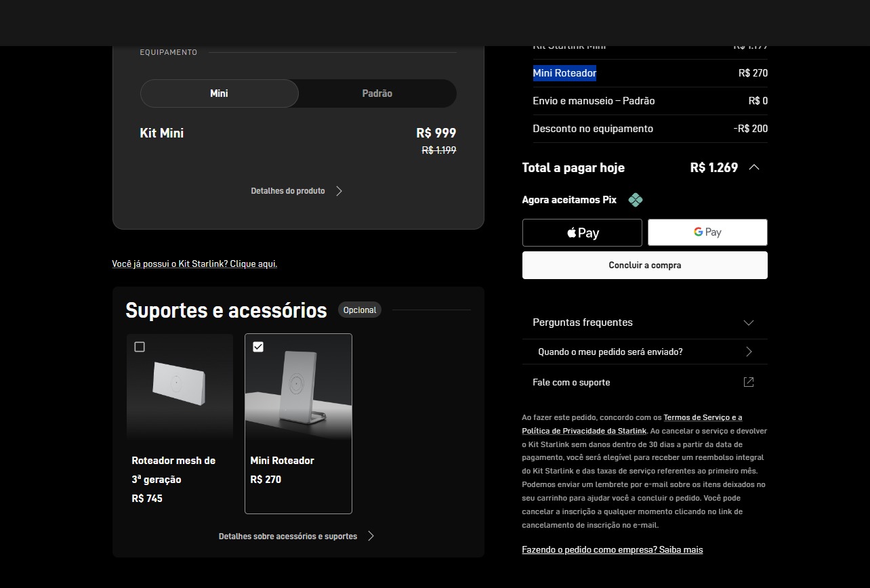Click arrow next to Quando o meu pedido será enviado
The height and width of the screenshot is (588, 870).
[x=749, y=352]
